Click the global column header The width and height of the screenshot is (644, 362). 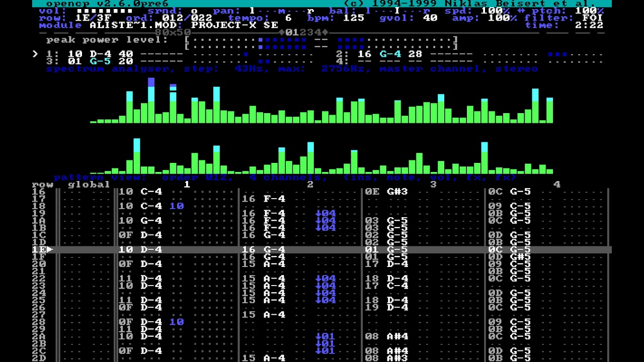tap(90, 185)
